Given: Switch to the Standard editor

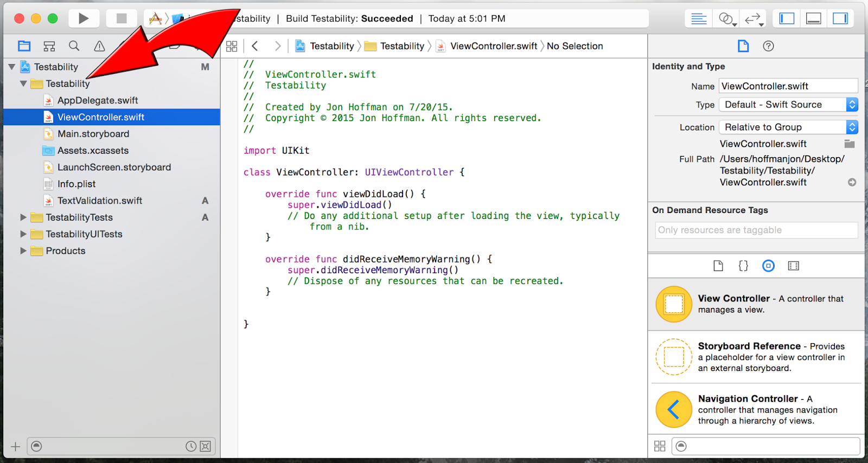Looking at the screenshot, I should pyautogui.click(x=699, y=18).
